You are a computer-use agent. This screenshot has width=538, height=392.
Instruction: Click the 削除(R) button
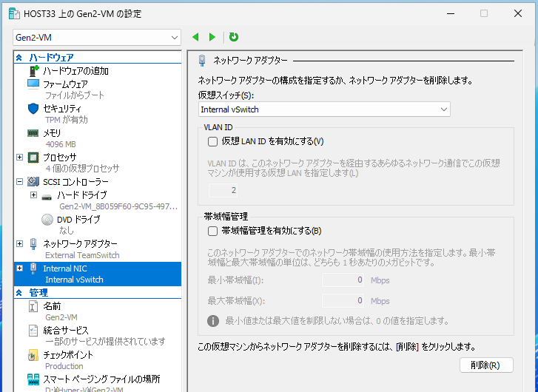(x=485, y=365)
